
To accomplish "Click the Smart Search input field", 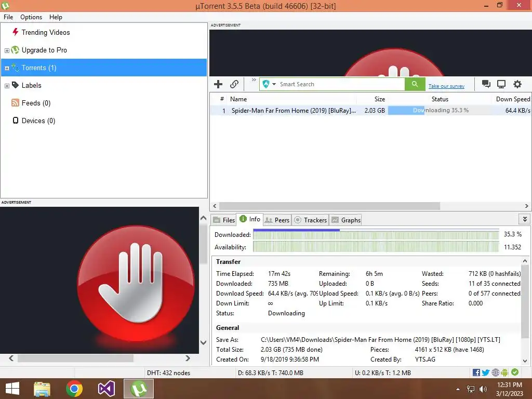I will coord(341,84).
